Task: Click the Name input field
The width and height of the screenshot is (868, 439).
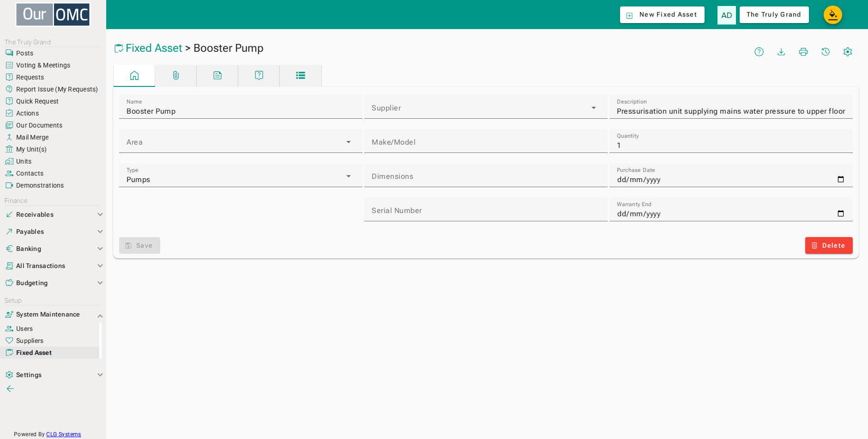Action: click(x=241, y=107)
